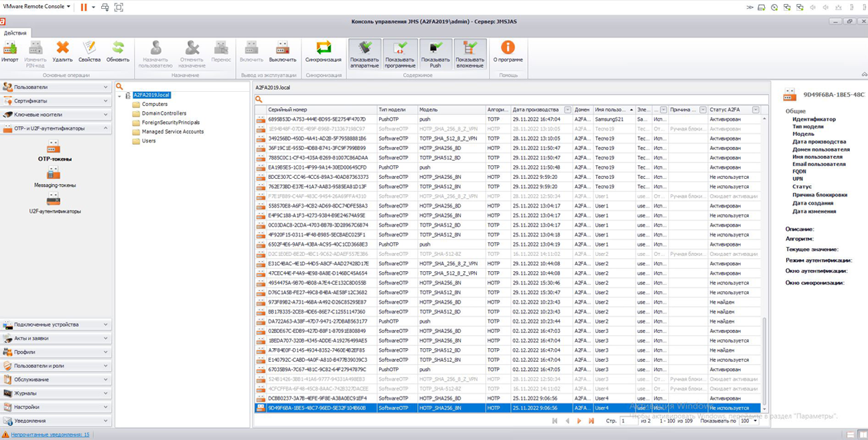868x440 pixels.
Task: Toggle Показывать аппаратные filter
Action: pos(365,54)
